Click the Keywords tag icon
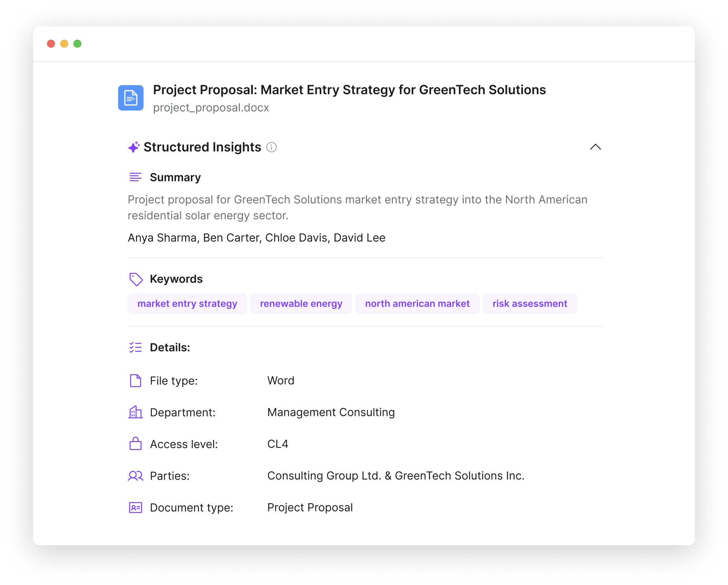 tap(136, 279)
